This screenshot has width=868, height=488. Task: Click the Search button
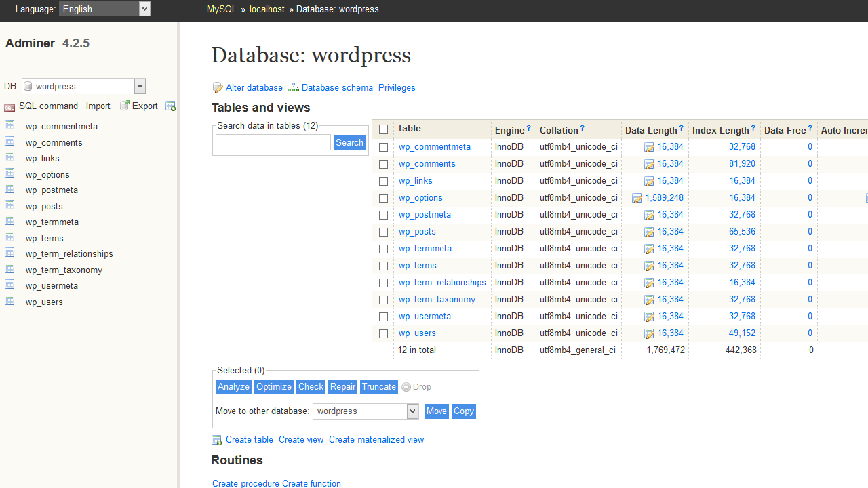pyautogui.click(x=349, y=142)
